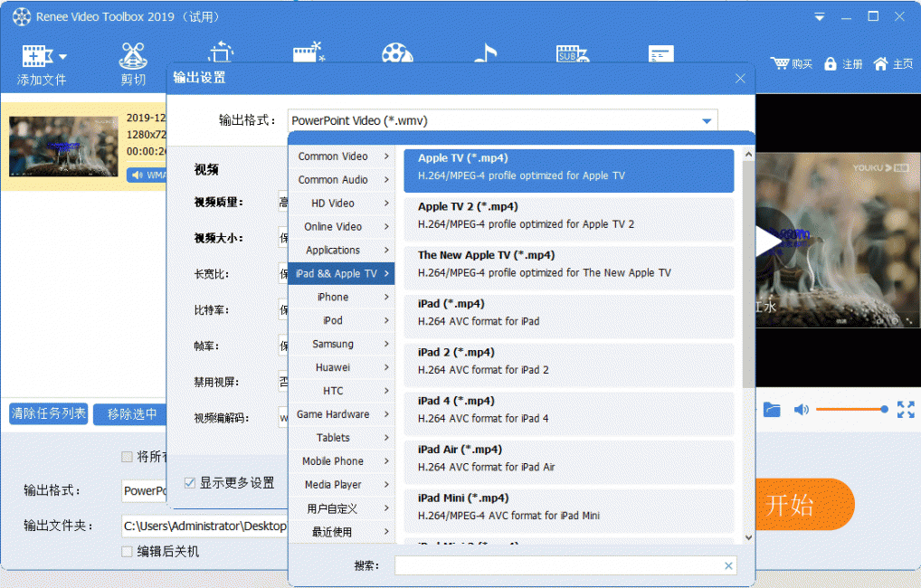Open the output folder icon under preview
The image size is (921, 588).
point(772,410)
